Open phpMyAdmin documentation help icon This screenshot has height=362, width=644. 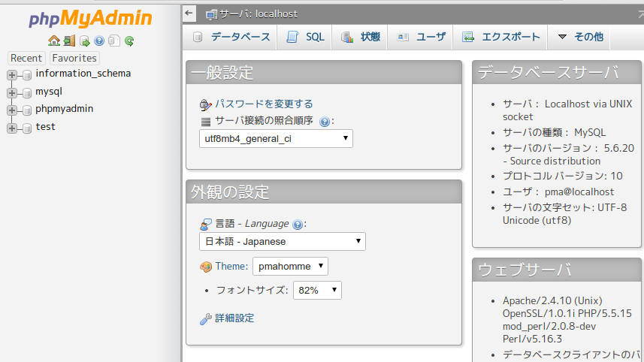[x=99, y=41]
